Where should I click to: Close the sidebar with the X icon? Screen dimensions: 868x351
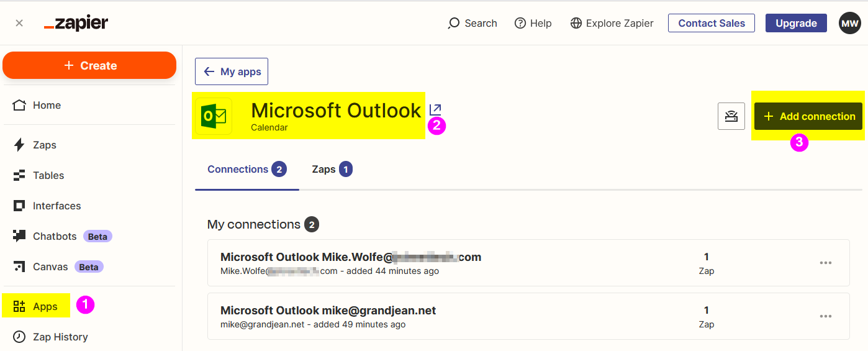19,23
